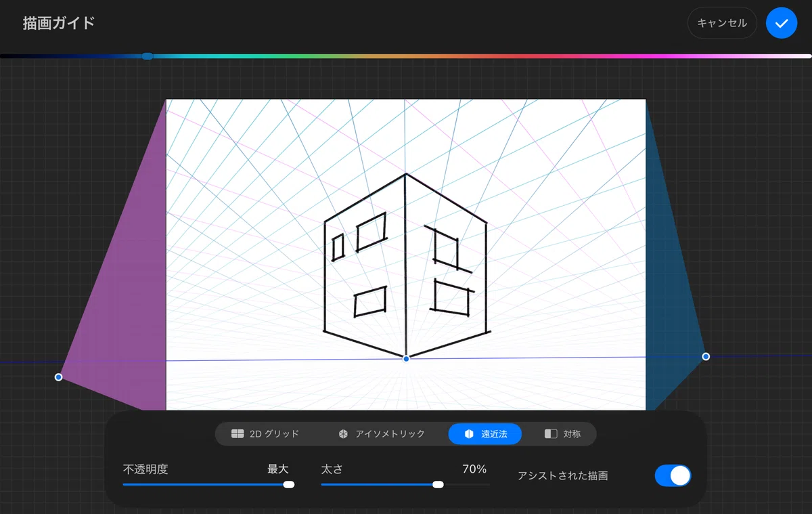Click the 太さ slider handle
Screen dimensions: 812x514
438,484
